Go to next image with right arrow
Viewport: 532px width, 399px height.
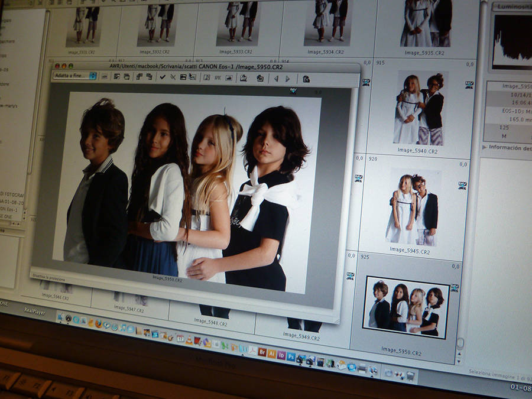point(288,79)
